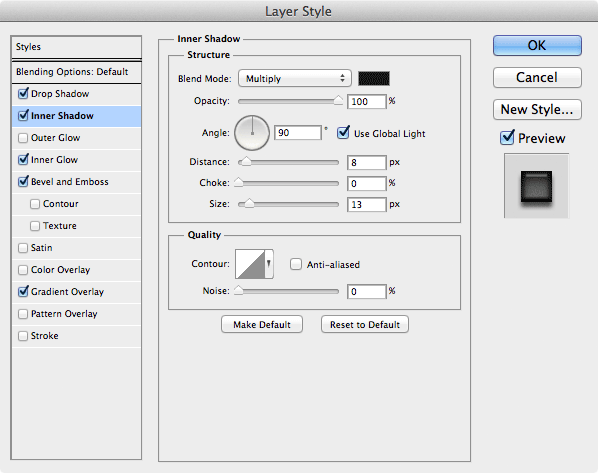Screen dimensions: 598x473
Task: Click the Make Default button
Action: 262,324
